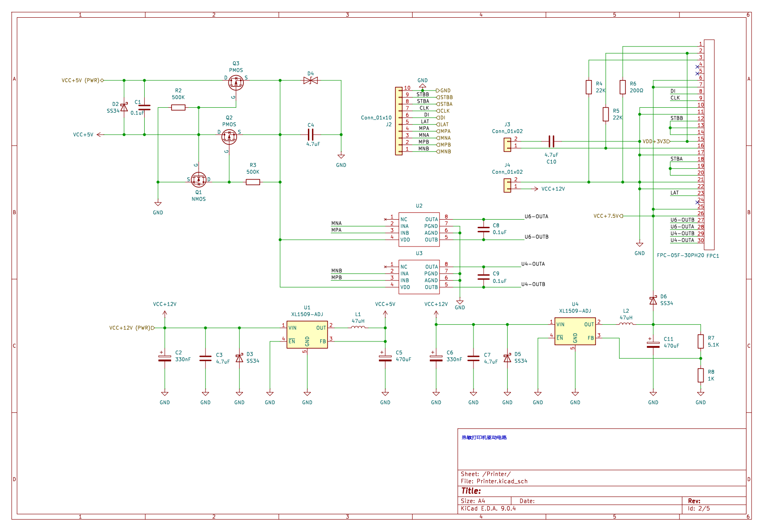The image size is (761, 532).
Task: Select the J2 Conn_01x10 connector symbol
Action: point(399,121)
